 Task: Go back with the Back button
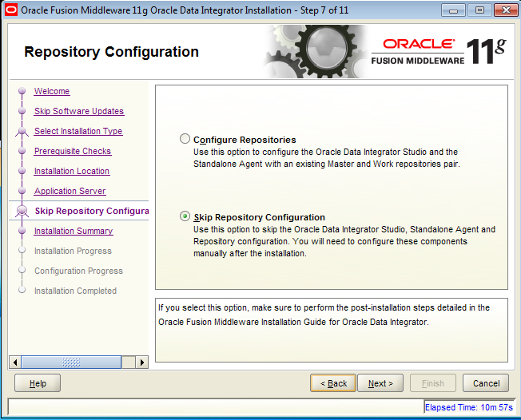click(x=333, y=383)
